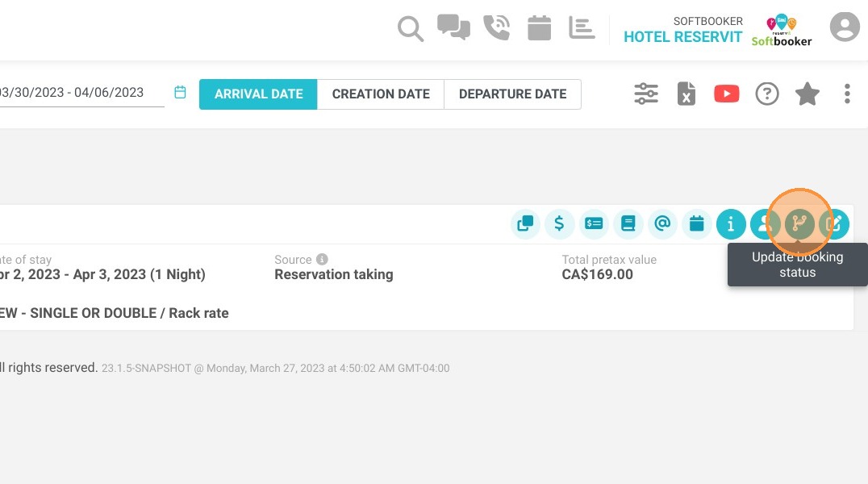Viewport: 868px width, 484px height.
Task: Open the reports chart icon
Action: coord(582,27)
